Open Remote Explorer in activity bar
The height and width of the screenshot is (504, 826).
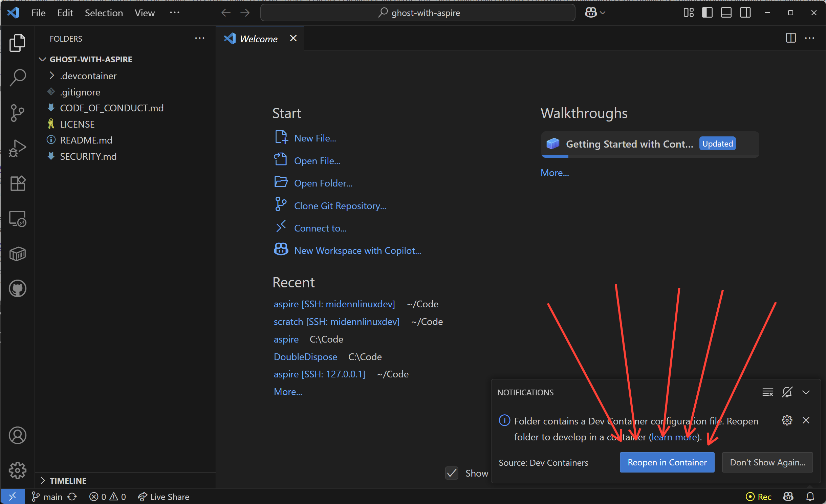[17, 219]
